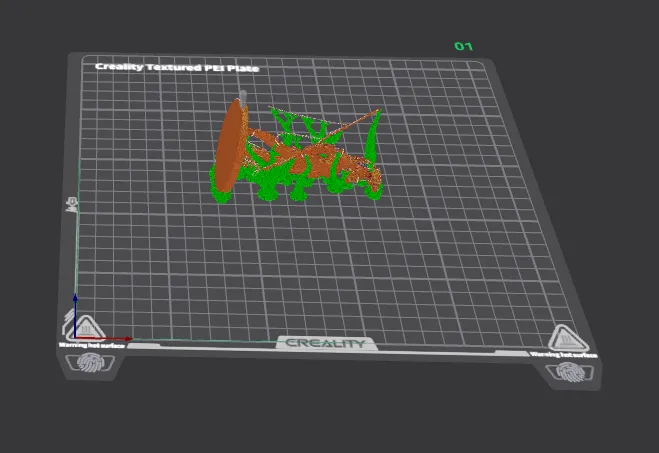Click the blue Z-axis arrow
This screenshot has height=453, width=659.
tap(75, 315)
